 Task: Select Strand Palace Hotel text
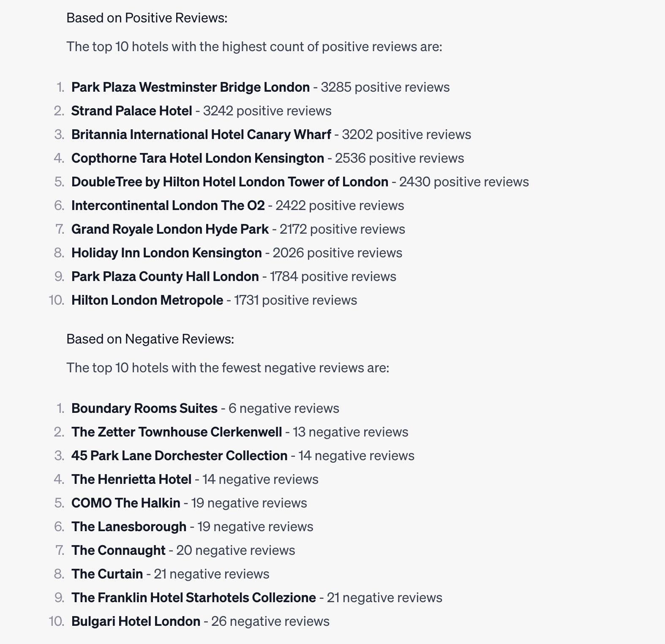[132, 111]
